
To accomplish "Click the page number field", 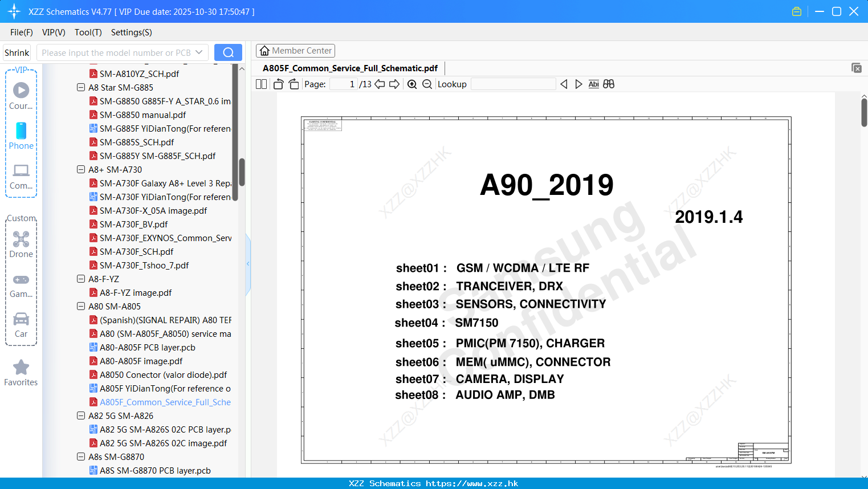I will click(x=344, y=84).
